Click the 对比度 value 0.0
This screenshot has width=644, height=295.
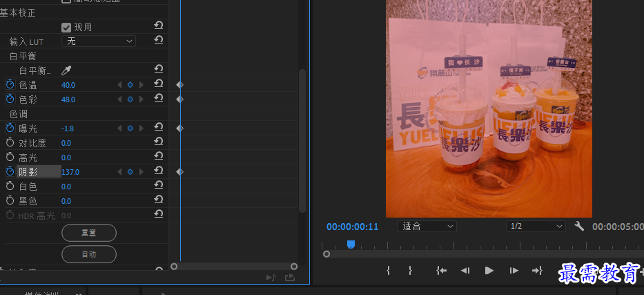point(66,143)
